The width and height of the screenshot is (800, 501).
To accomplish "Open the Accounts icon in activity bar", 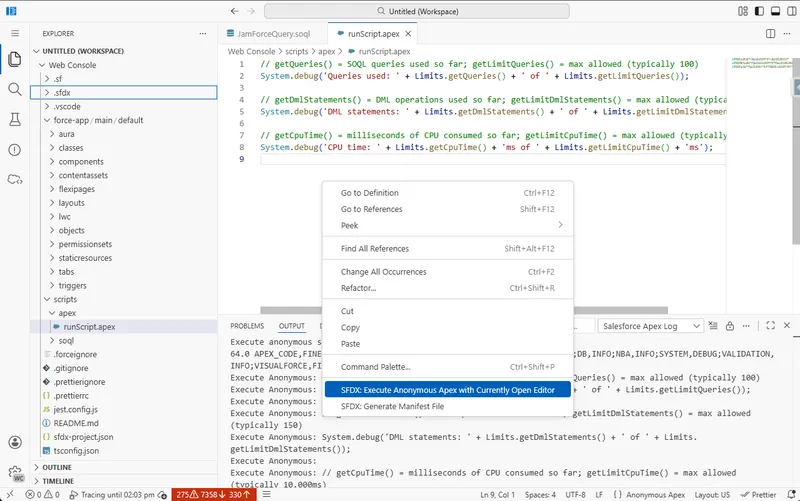I will click(x=15, y=442).
